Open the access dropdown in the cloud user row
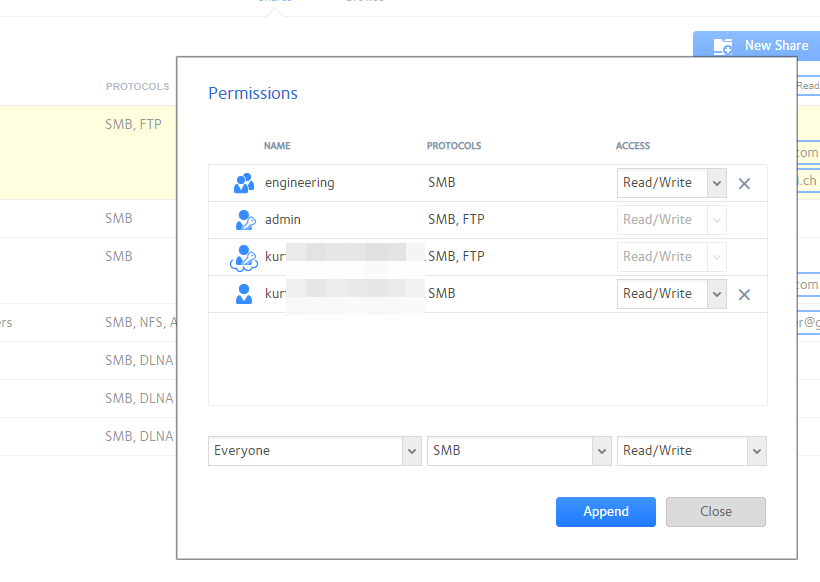Image resolution: width=820 pixels, height=582 pixels. pos(671,257)
